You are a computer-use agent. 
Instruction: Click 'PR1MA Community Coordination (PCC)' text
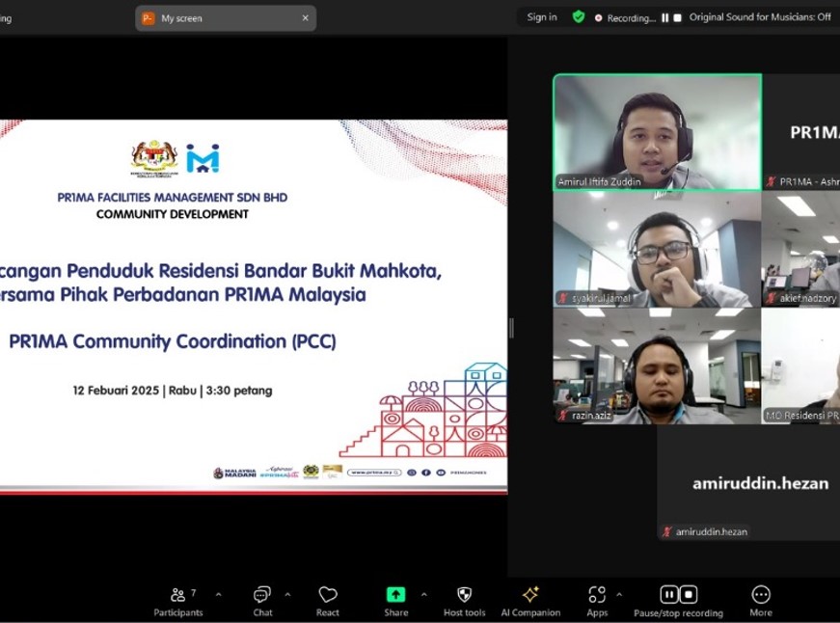click(x=173, y=341)
